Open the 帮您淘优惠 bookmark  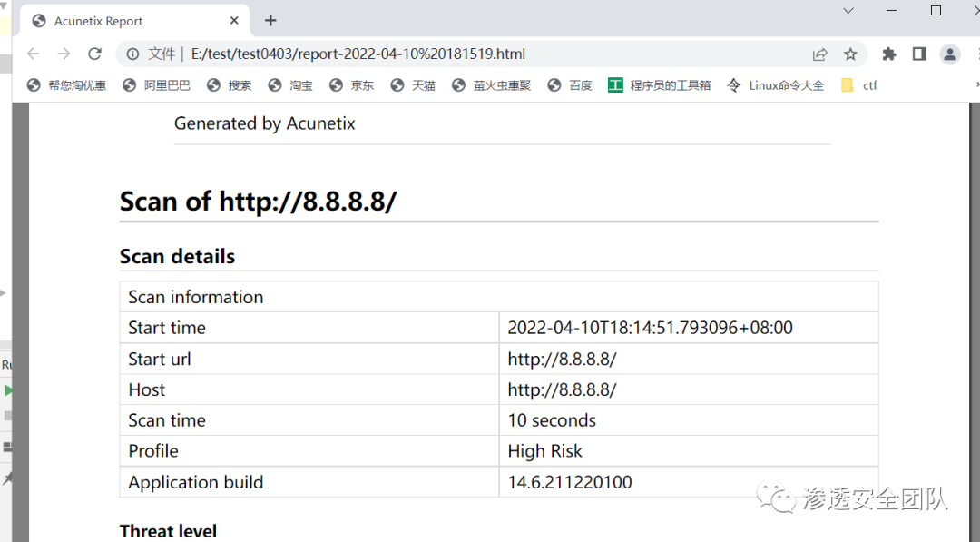coord(67,85)
